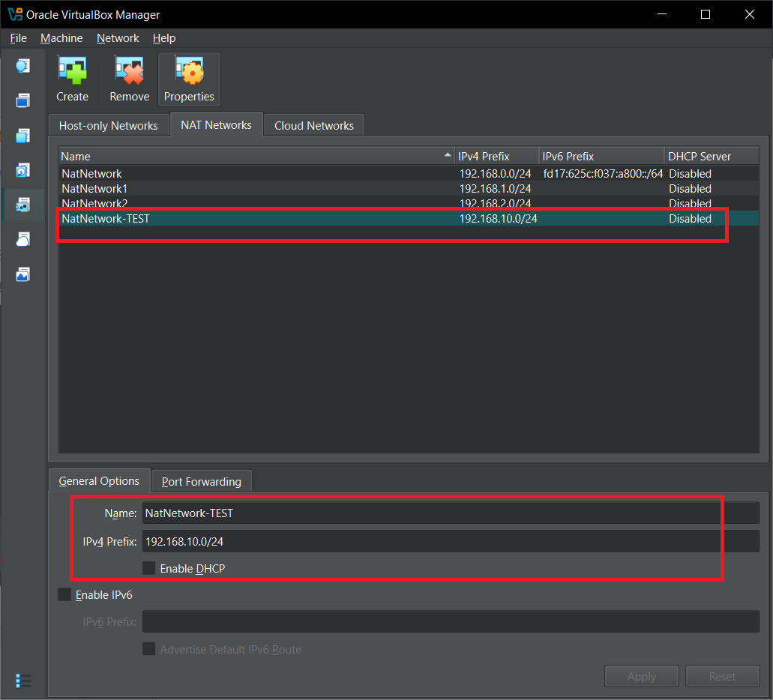Image resolution: width=773 pixels, height=700 pixels.
Task: Open the Cloud tool in sidebar
Action: tap(22, 240)
